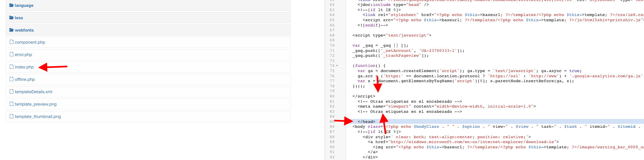This screenshot has width=644, height=160.
Task: Click the meta viewport tag line
Action: [x=447, y=106]
